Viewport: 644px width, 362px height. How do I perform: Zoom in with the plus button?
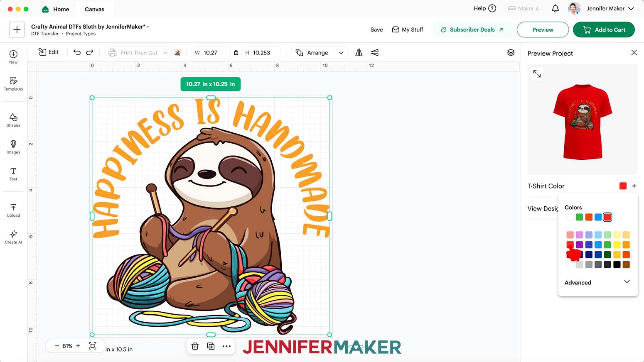(x=78, y=346)
